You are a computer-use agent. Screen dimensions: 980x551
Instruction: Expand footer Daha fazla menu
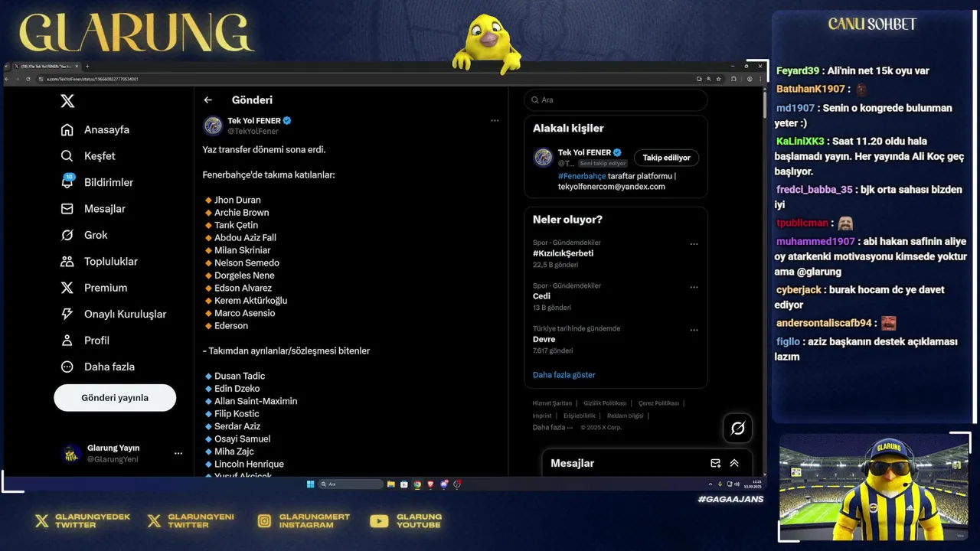click(x=552, y=427)
